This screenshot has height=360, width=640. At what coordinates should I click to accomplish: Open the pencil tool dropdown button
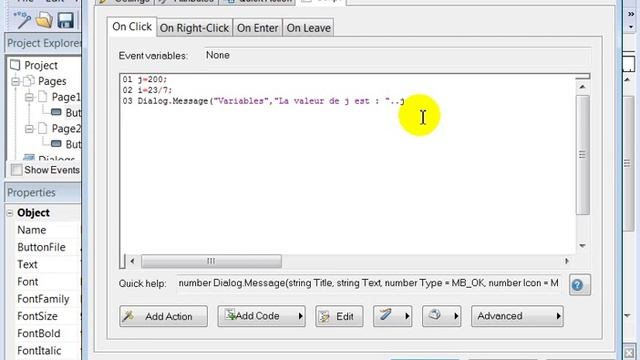pyautogui.click(x=392, y=316)
